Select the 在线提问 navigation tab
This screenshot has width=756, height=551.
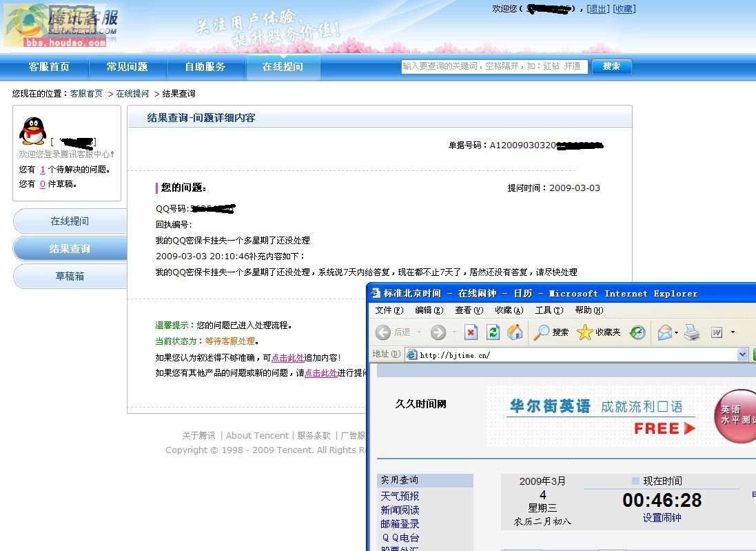click(x=283, y=67)
